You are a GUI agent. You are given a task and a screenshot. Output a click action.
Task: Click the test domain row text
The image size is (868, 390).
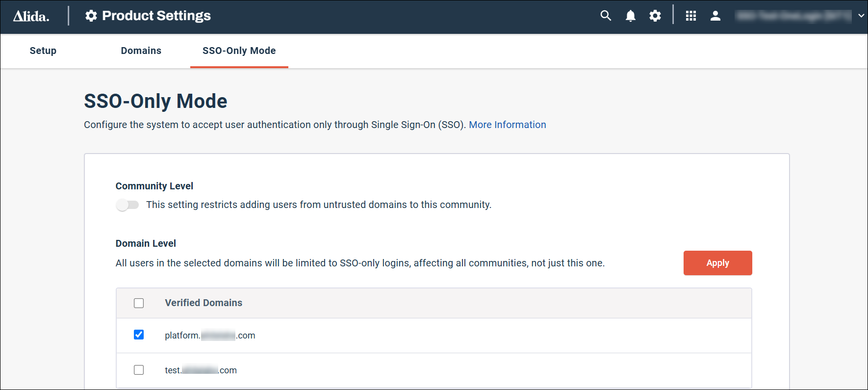201,370
